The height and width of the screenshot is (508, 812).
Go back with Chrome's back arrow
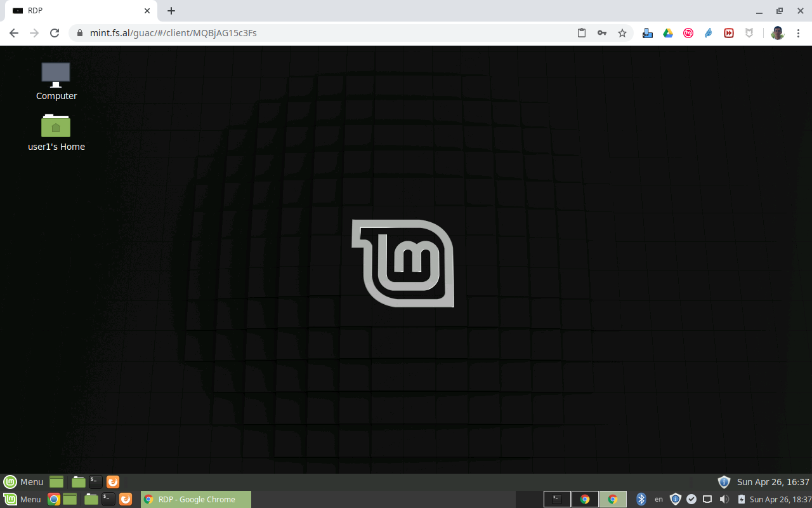pos(14,33)
